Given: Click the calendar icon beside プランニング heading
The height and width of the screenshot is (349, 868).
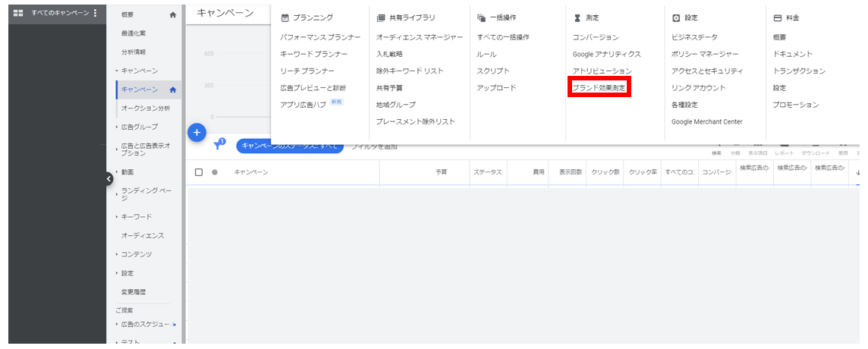Looking at the screenshot, I should pos(285,17).
